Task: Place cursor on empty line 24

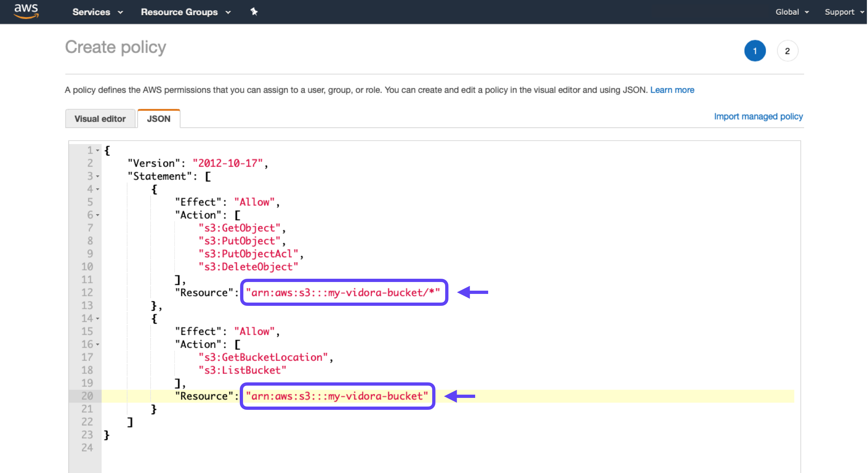Action: (x=448, y=448)
